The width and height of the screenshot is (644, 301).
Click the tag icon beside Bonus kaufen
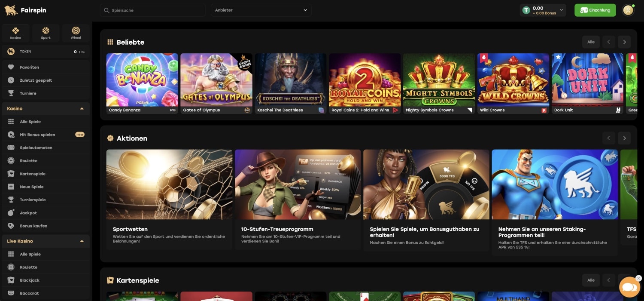coord(11,226)
